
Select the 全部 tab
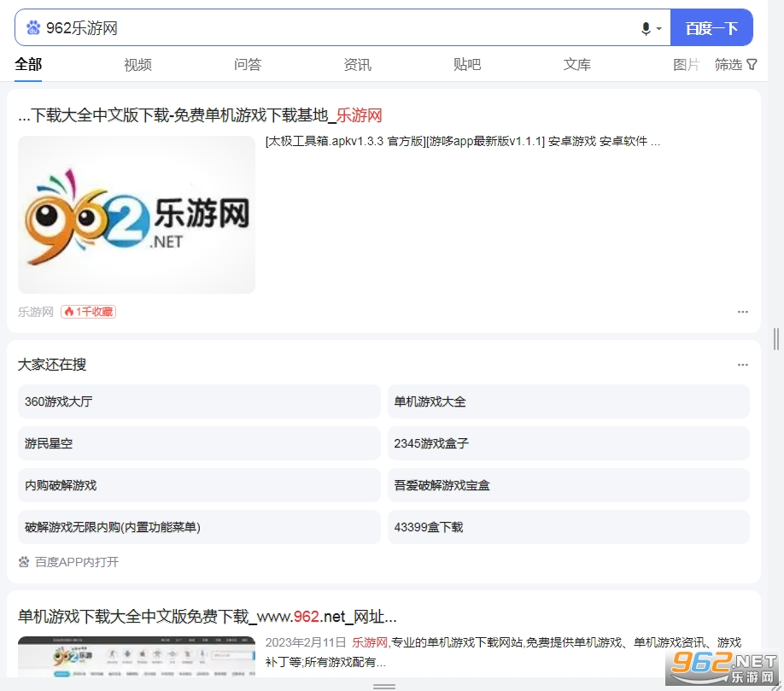tap(28, 65)
